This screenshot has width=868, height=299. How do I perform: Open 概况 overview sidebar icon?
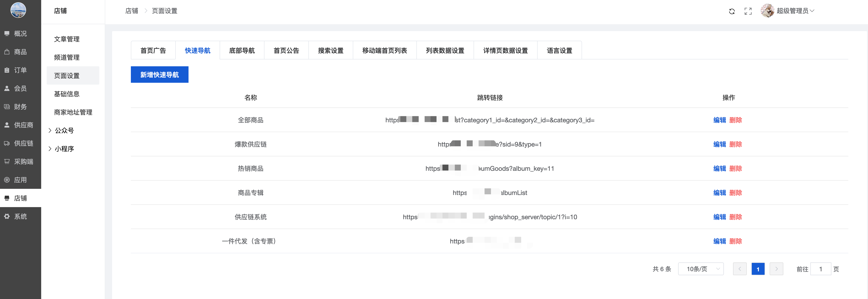tap(7, 34)
